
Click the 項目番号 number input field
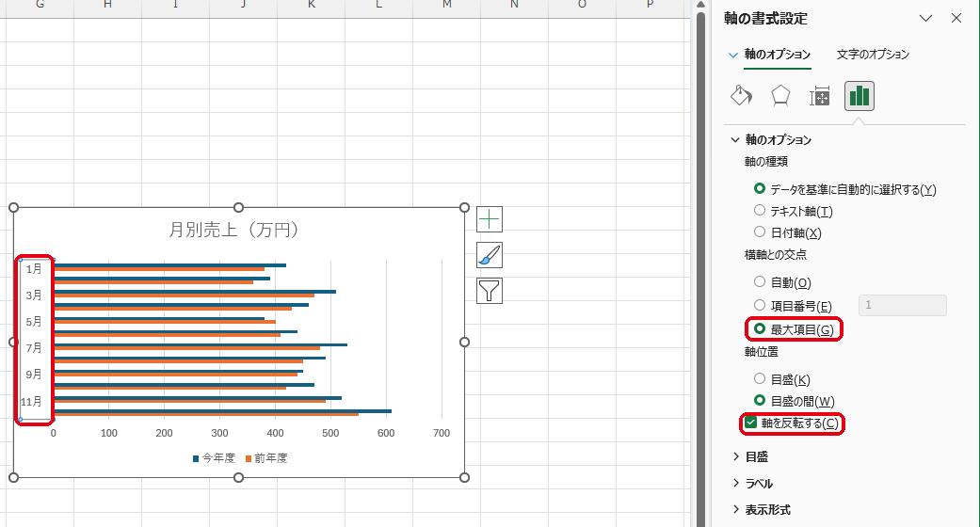point(903,305)
